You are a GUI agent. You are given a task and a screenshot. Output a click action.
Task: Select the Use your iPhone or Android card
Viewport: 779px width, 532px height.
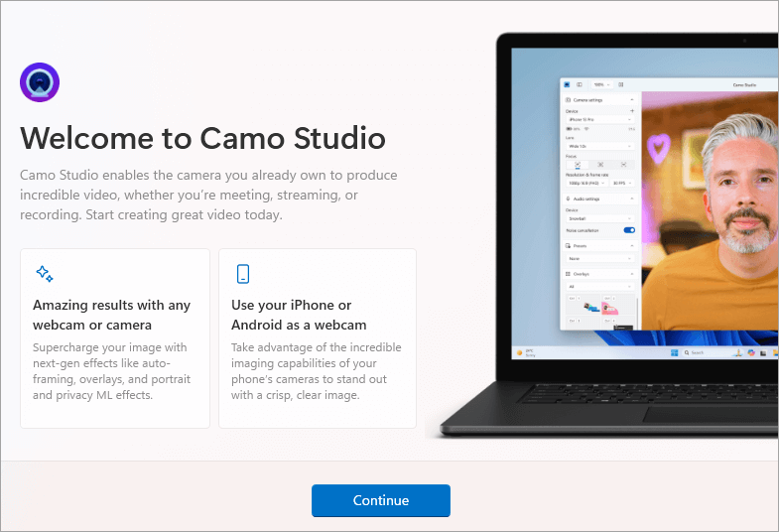point(318,338)
